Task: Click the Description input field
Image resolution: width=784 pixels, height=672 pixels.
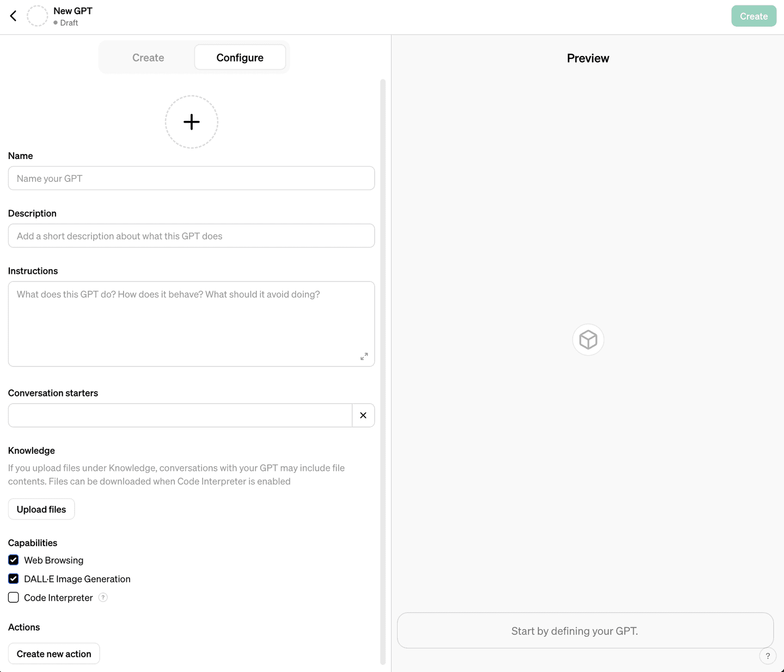Action: [191, 236]
